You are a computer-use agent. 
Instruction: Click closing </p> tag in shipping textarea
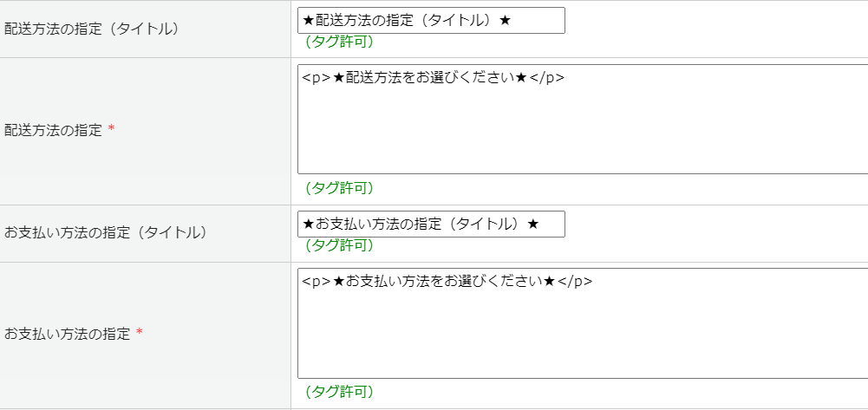(547, 78)
